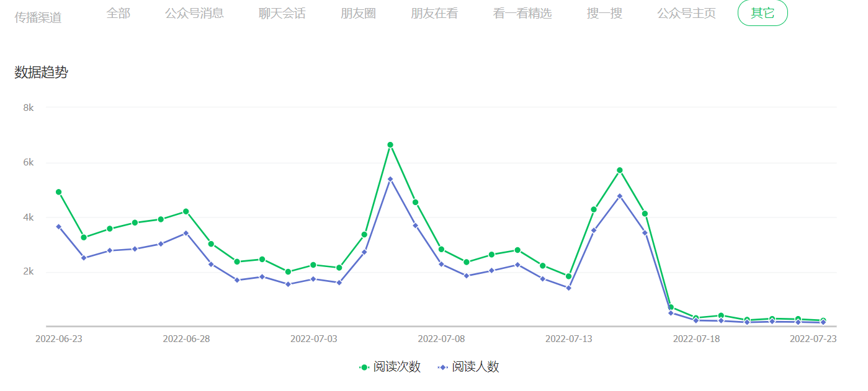Viewport: 868px width, 391px height.
Task: Select the 搜一搜 channel tab
Action: tap(604, 13)
